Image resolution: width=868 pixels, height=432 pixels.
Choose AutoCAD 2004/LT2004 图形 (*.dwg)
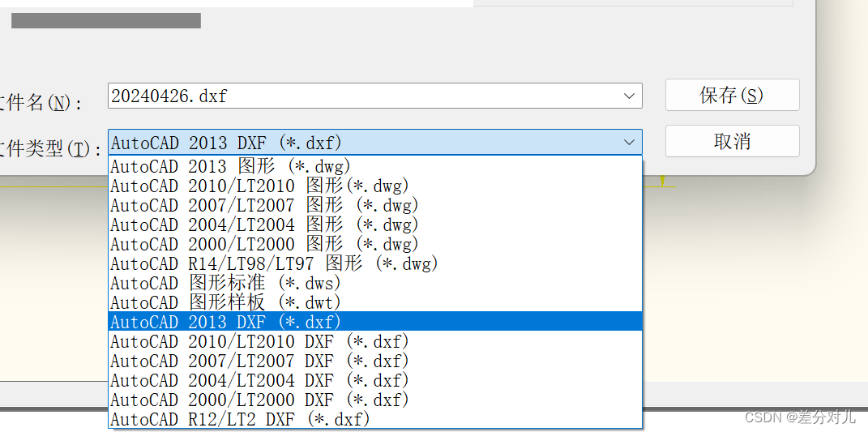[x=375, y=225]
